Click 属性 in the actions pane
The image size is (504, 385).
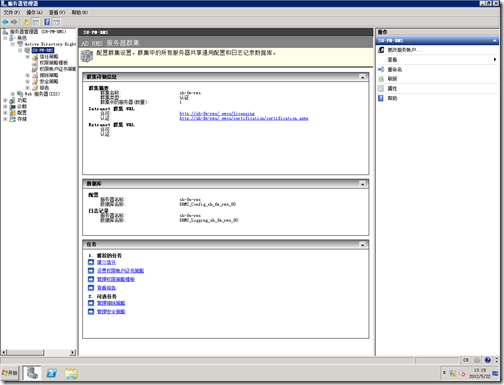[x=392, y=89]
